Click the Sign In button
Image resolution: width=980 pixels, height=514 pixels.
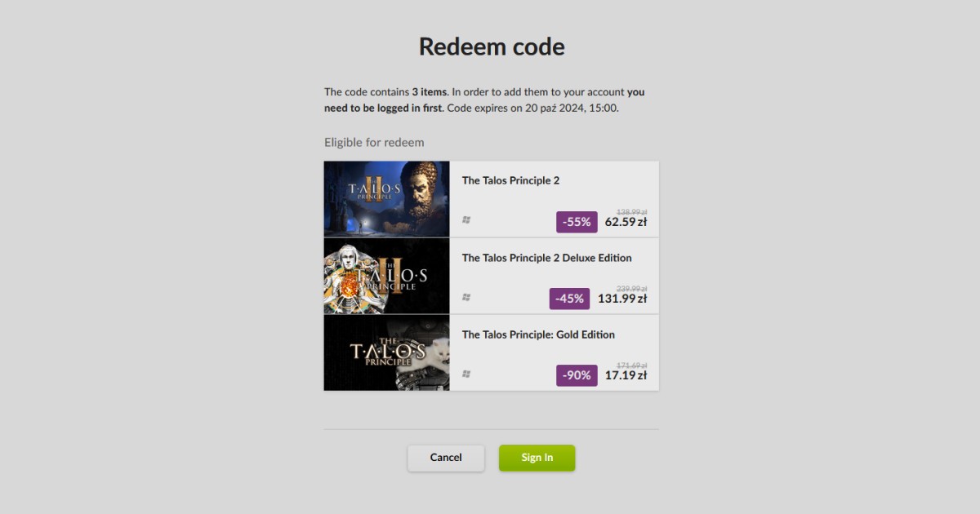(x=537, y=458)
